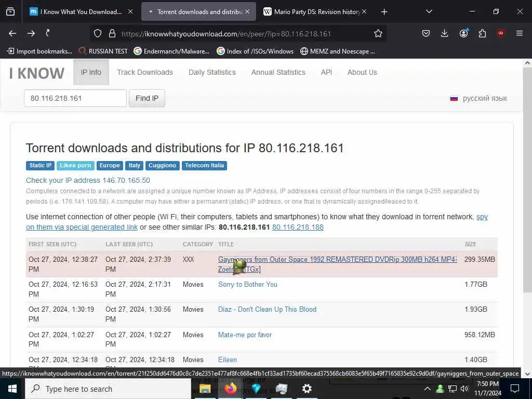Open the Sorry to Bother You torrent
The width and height of the screenshot is (532, 399).
[248, 284]
